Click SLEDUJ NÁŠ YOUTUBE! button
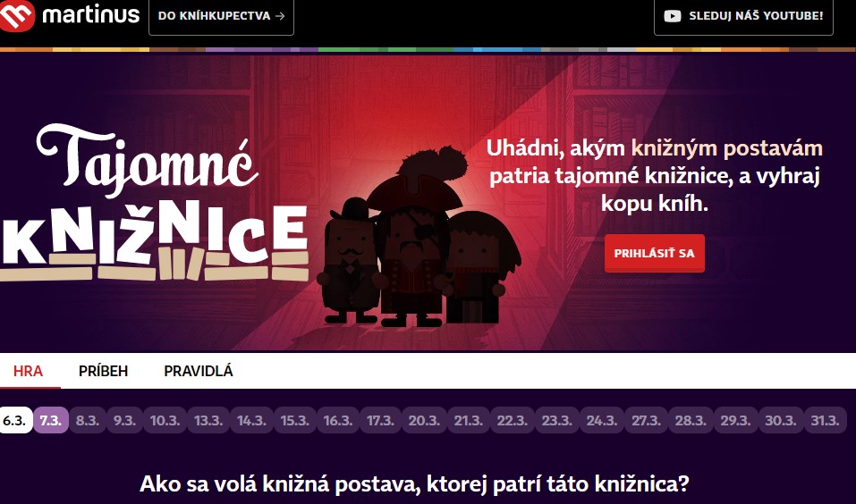The height and width of the screenshot is (504, 856). (x=743, y=16)
